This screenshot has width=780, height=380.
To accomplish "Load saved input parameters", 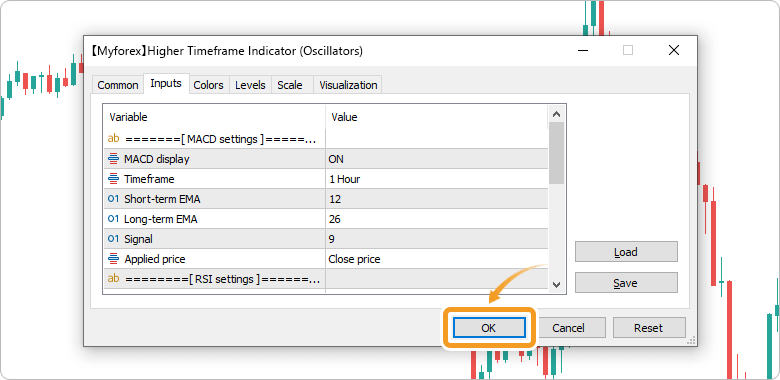I will pos(626,252).
